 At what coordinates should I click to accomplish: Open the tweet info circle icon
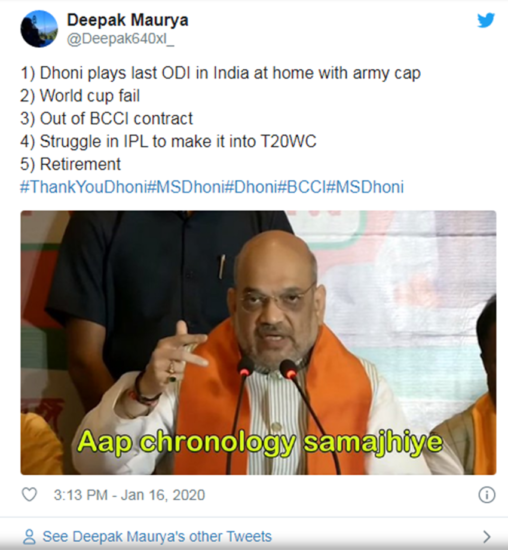[x=487, y=495]
